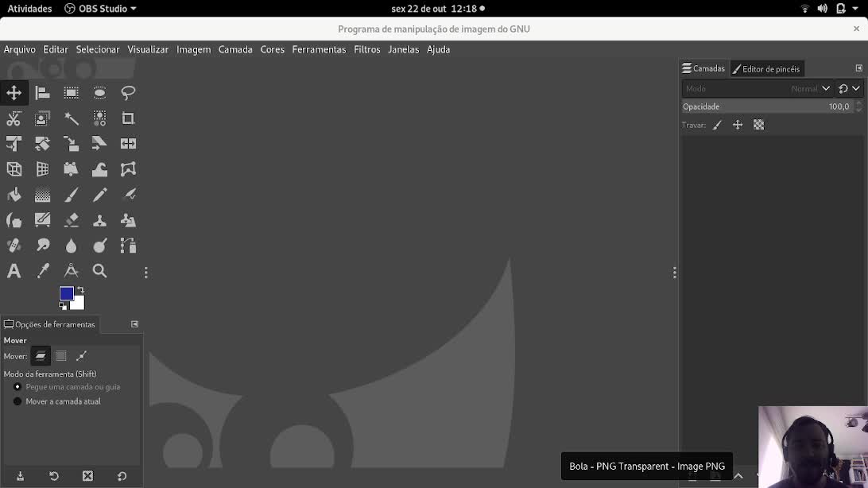The height and width of the screenshot is (488, 868).
Task: Set Mover mode to selection
Action: pyautogui.click(x=61, y=356)
